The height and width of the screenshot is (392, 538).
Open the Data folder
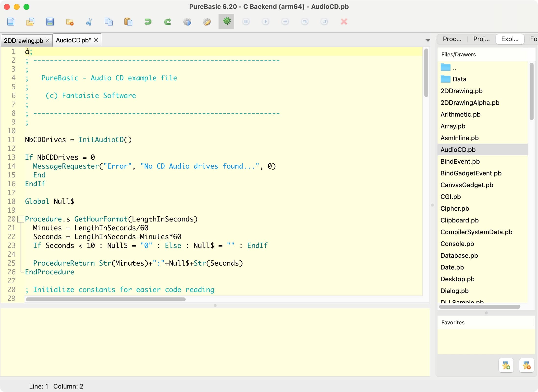click(x=459, y=79)
